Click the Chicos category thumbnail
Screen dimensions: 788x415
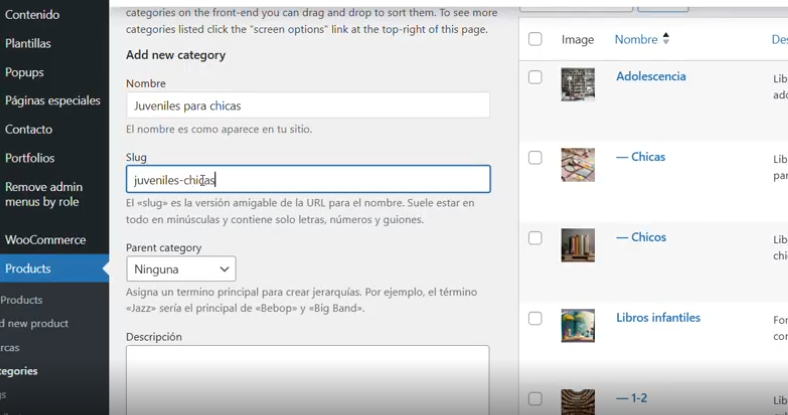point(578,245)
